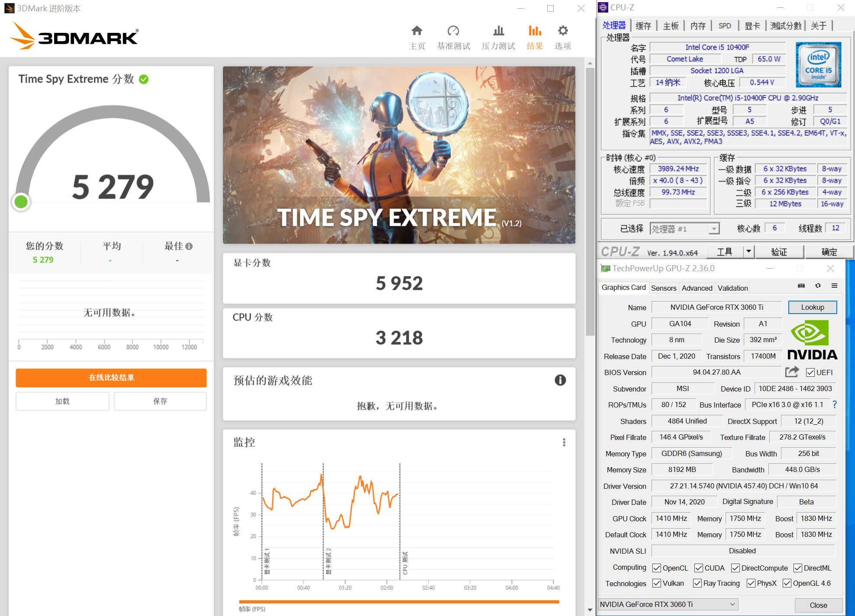This screenshot has height=616, width=855.
Task: Open the GPU selector dropdown in GPU-Z
Action: tap(668, 604)
